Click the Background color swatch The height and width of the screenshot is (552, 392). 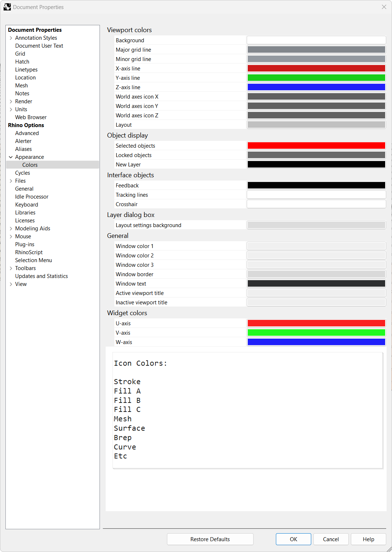(316, 40)
